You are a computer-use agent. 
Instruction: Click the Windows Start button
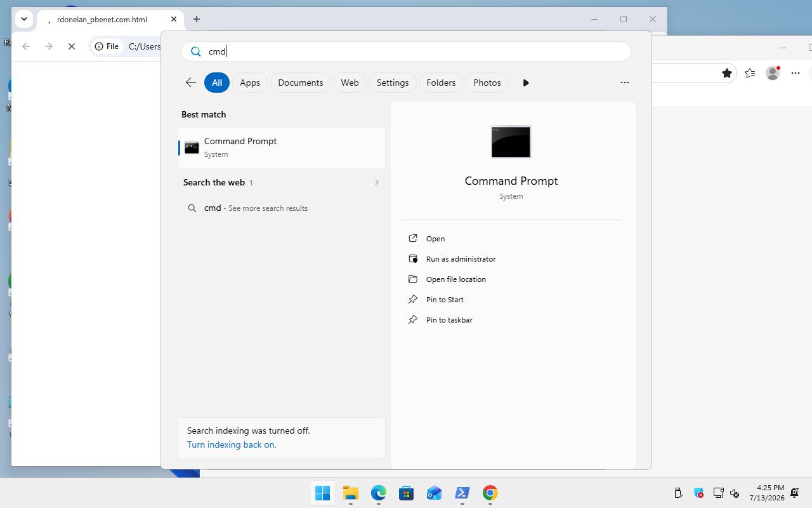tap(323, 493)
